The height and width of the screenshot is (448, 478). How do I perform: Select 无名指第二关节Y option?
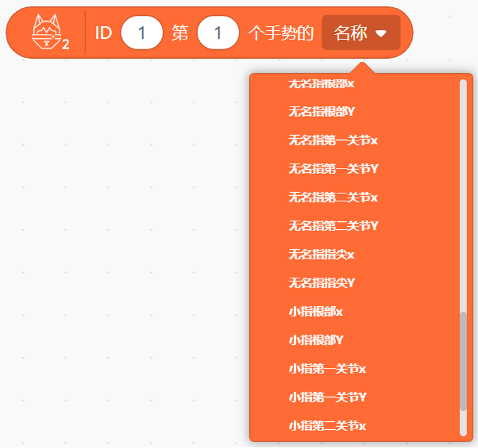333,226
